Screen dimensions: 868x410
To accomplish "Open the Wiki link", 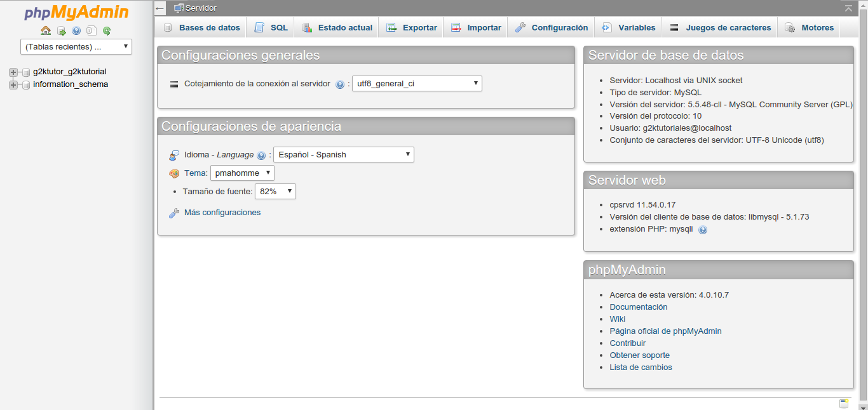I will 618,319.
